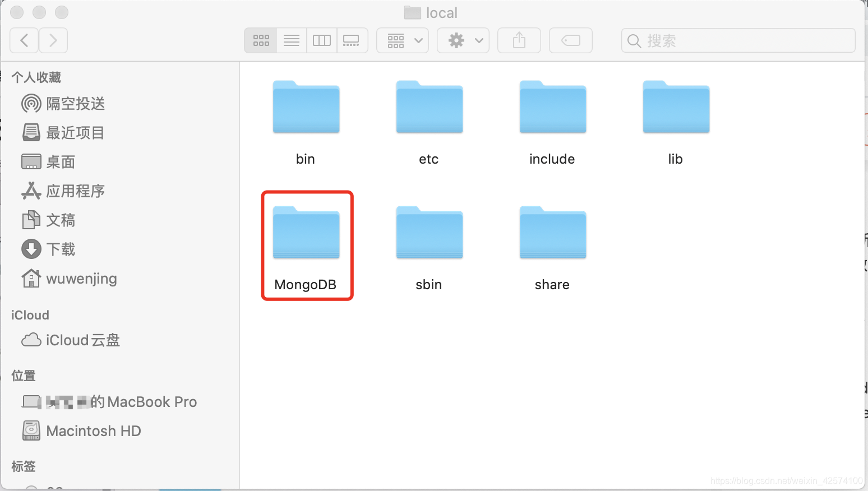
Task: Click the 个人收藏 section header
Action: pos(36,77)
